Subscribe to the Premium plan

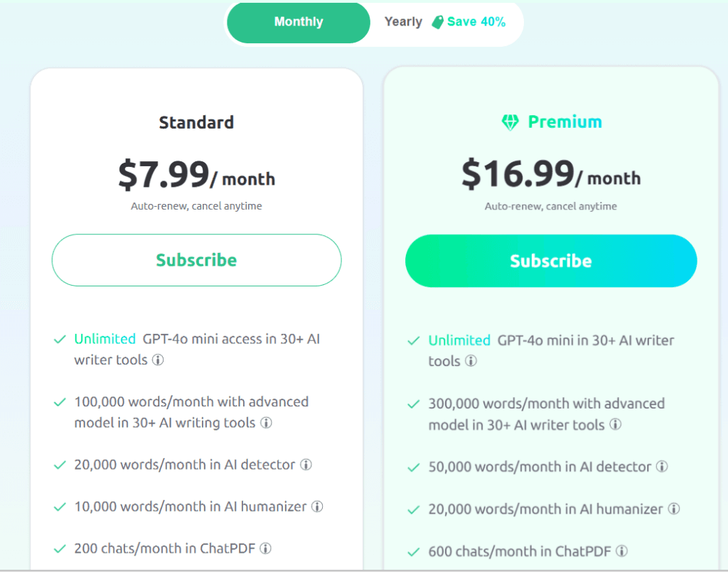pyautogui.click(x=551, y=261)
